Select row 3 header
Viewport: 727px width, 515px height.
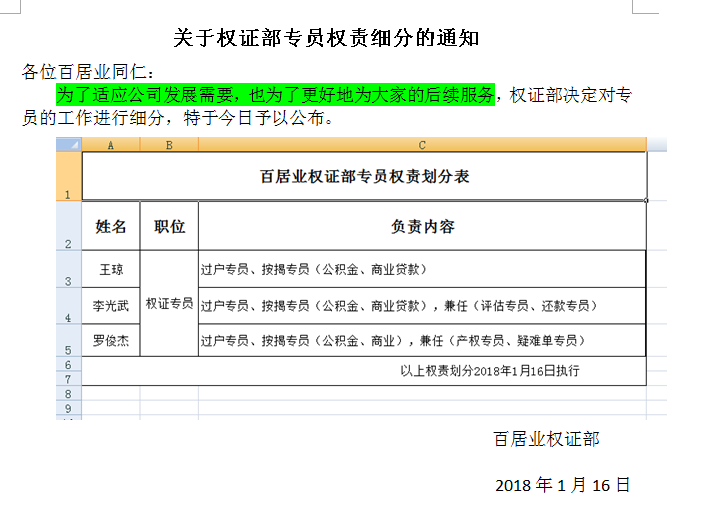[x=68, y=270]
